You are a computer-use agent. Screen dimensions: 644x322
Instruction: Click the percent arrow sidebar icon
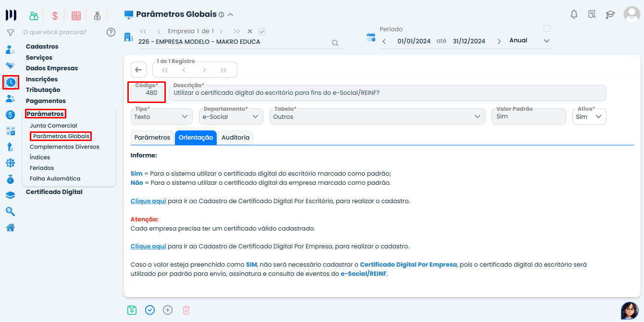pyautogui.click(x=10, y=147)
